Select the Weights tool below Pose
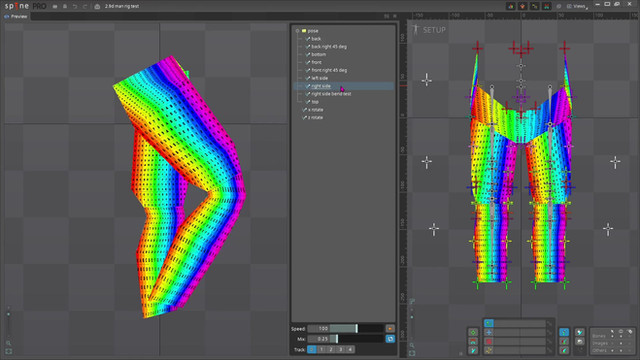The height and width of the screenshot is (360, 640). coord(473,341)
